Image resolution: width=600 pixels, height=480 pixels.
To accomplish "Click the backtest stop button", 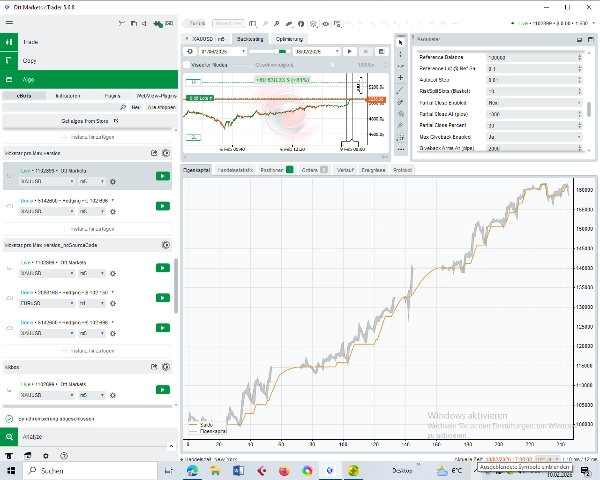I will tap(365, 51).
